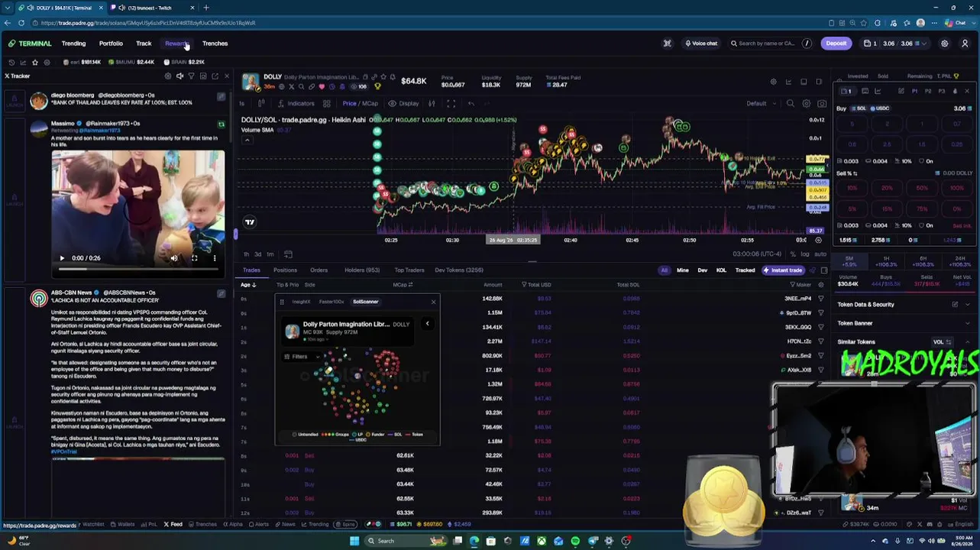Viewport: 980px width, 550px height.
Task: Switch to the Positions tab
Action: pyautogui.click(x=285, y=270)
